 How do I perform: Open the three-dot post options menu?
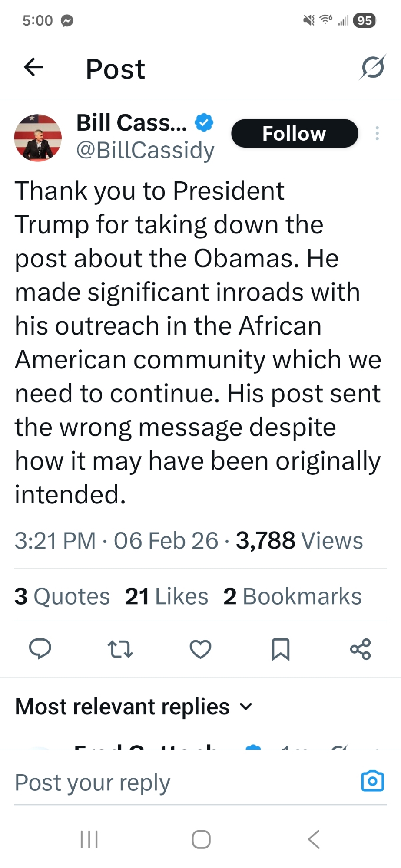pos(377,133)
